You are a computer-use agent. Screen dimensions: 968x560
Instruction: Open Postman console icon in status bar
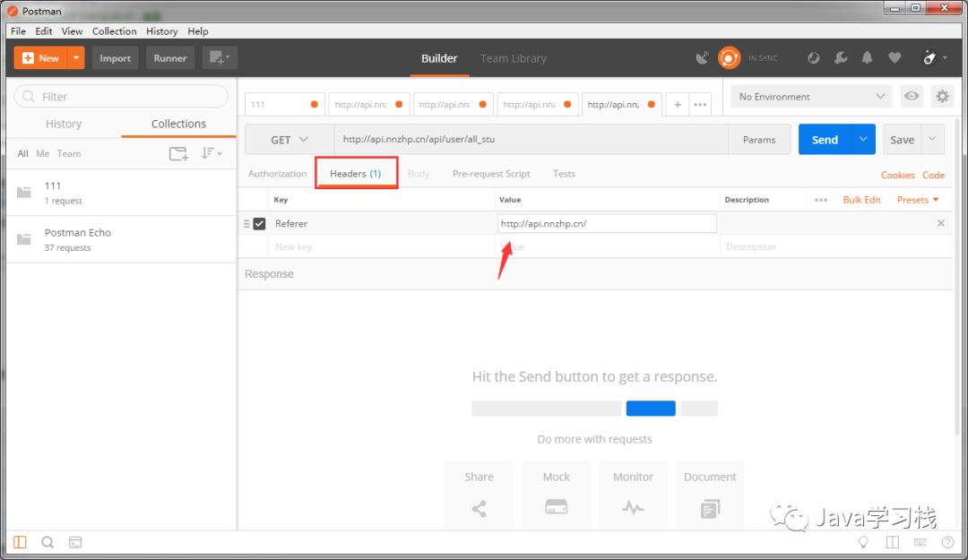pos(75,542)
